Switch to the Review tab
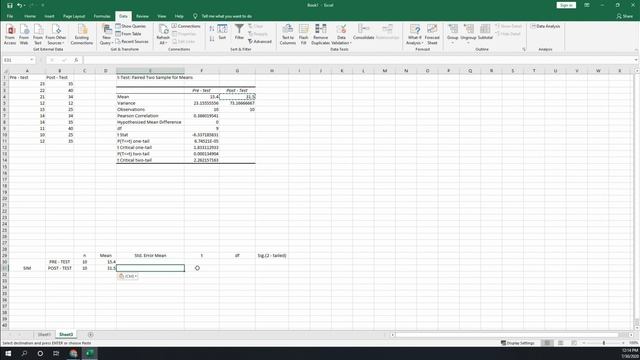The width and height of the screenshot is (640, 360). coord(142,16)
